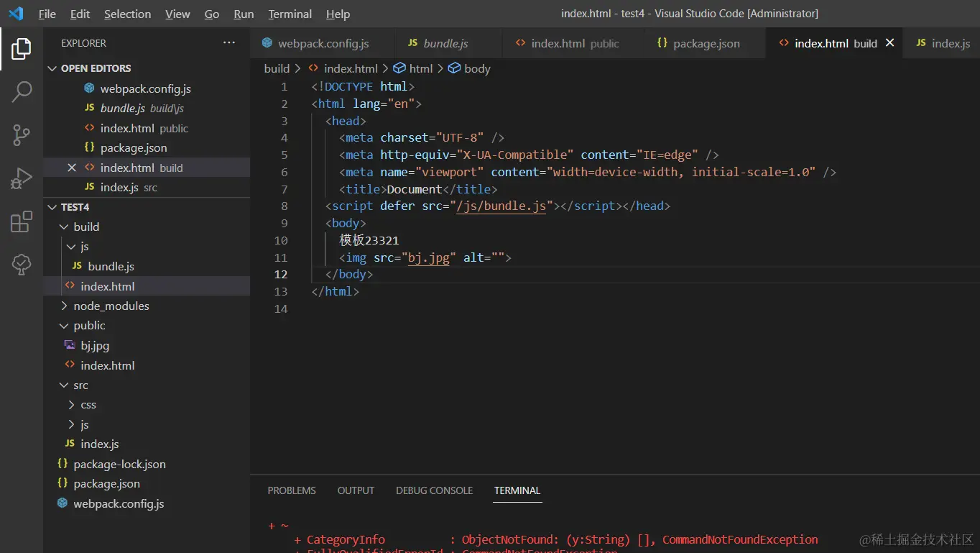Collapse the OPEN EDITORS section
The image size is (980, 553).
[x=52, y=68]
